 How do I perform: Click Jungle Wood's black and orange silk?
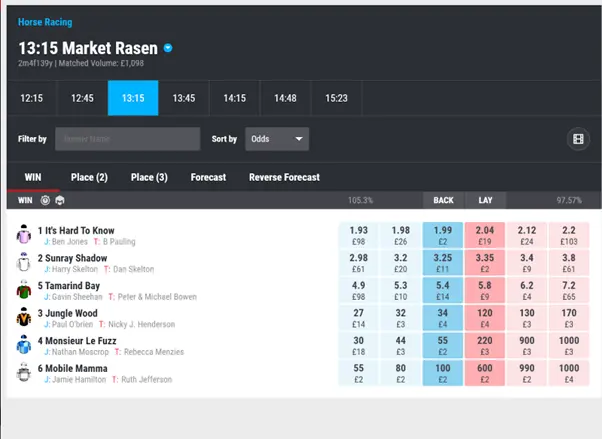24,319
